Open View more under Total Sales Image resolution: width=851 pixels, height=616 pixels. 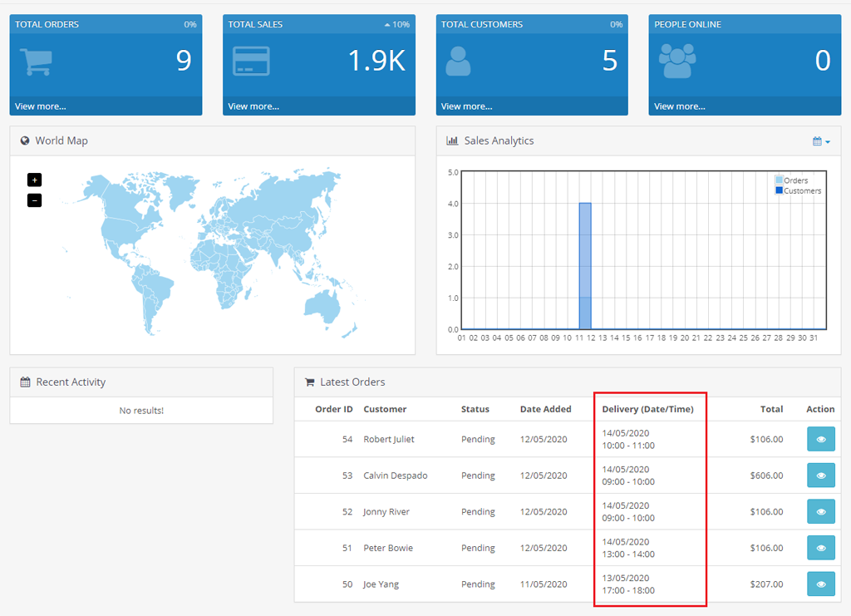tap(253, 106)
